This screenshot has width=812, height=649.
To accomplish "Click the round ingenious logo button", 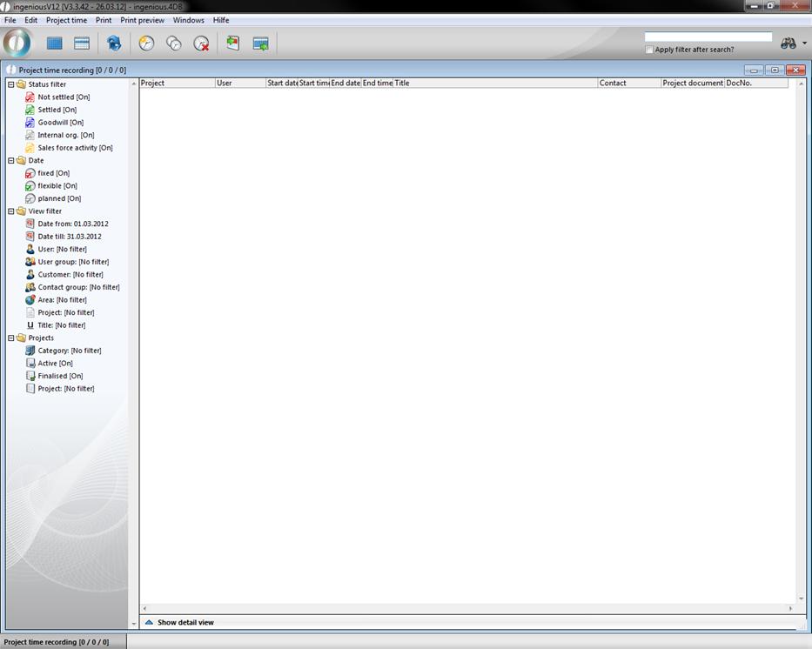I will [x=17, y=43].
